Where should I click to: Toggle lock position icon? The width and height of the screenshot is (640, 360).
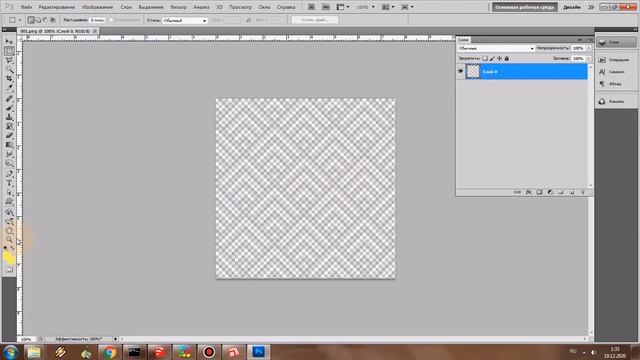click(499, 58)
